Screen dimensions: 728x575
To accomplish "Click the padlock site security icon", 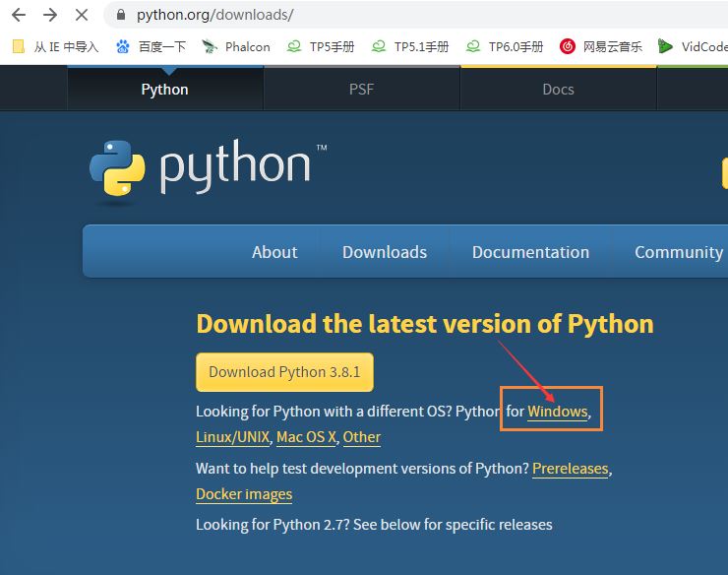I will tap(121, 15).
